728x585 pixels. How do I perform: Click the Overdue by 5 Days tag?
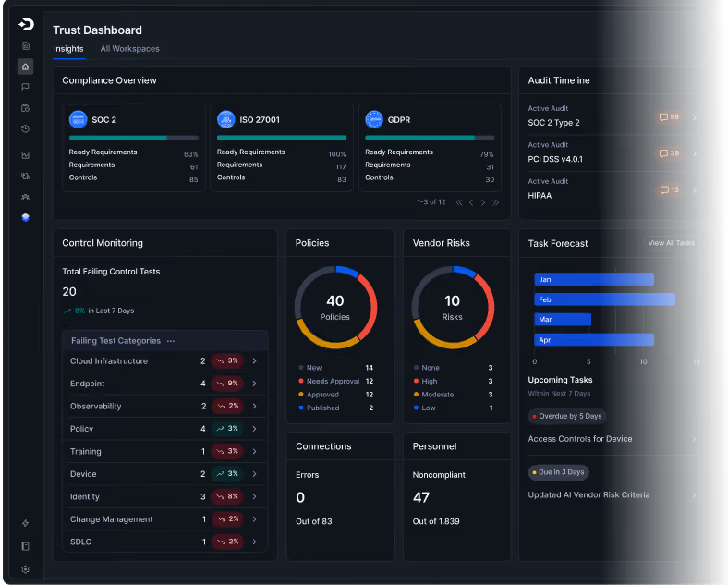coord(567,416)
